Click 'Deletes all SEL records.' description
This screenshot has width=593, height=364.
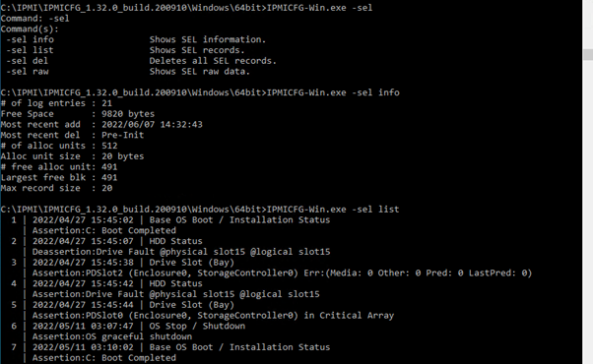[x=213, y=61]
